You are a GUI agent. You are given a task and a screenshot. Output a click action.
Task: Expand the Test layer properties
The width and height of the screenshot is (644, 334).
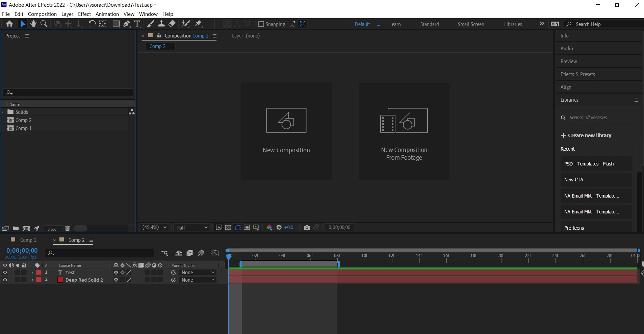(x=32, y=273)
